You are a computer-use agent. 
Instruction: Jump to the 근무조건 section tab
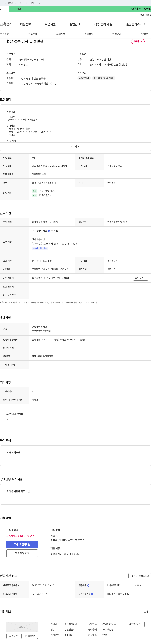point(32,34)
